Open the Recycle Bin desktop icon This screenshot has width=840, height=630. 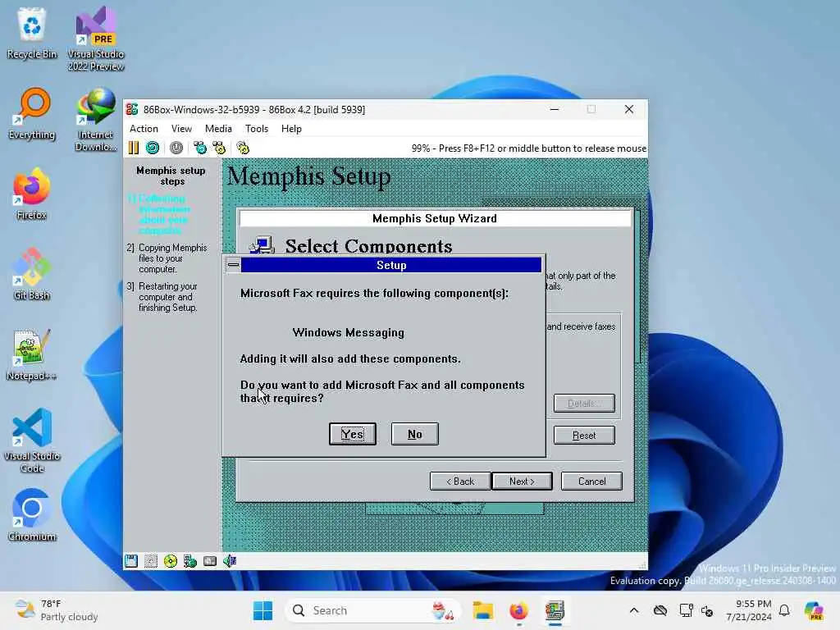click(x=32, y=33)
